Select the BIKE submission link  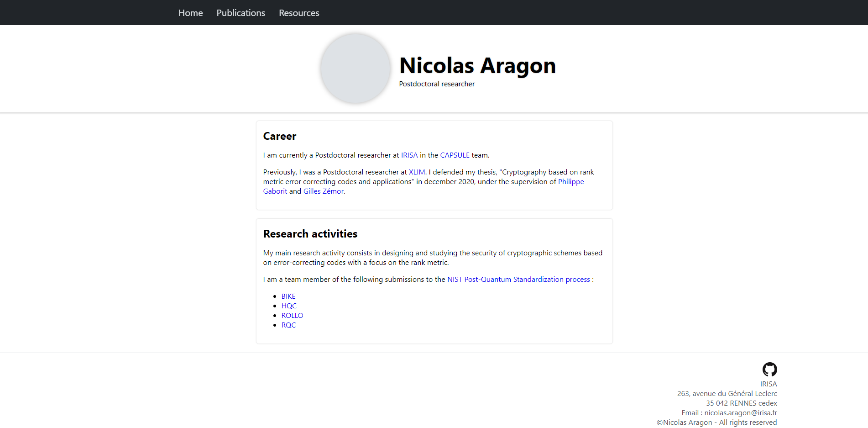tap(288, 296)
